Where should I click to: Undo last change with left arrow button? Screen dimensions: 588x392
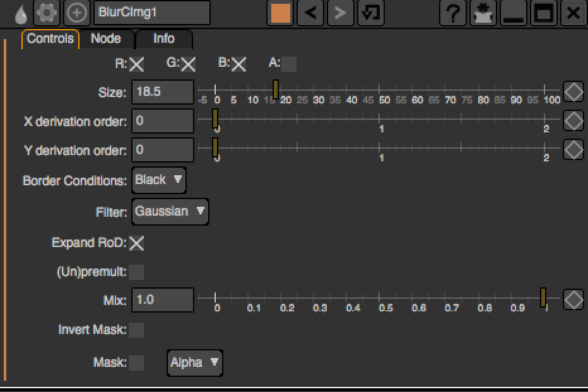click(x=310, y=13)
